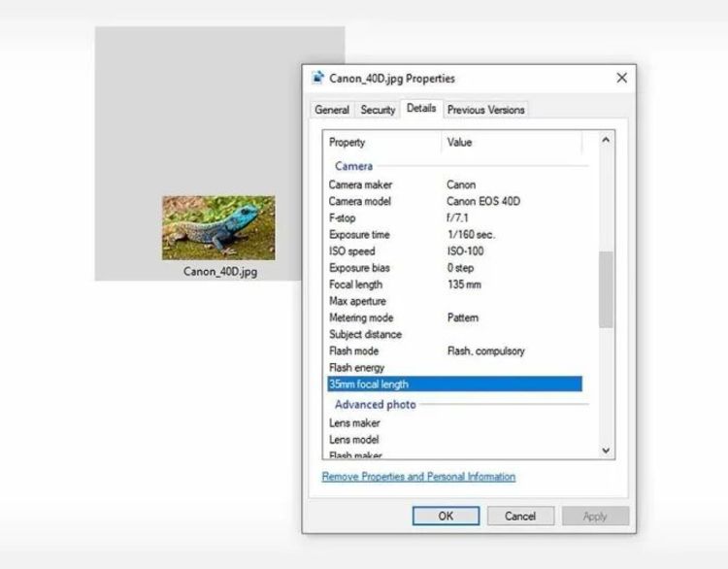
Task: Select the lizard photo thumbnail Canon_40D.jpg
Action: click(x=218, y=227)
